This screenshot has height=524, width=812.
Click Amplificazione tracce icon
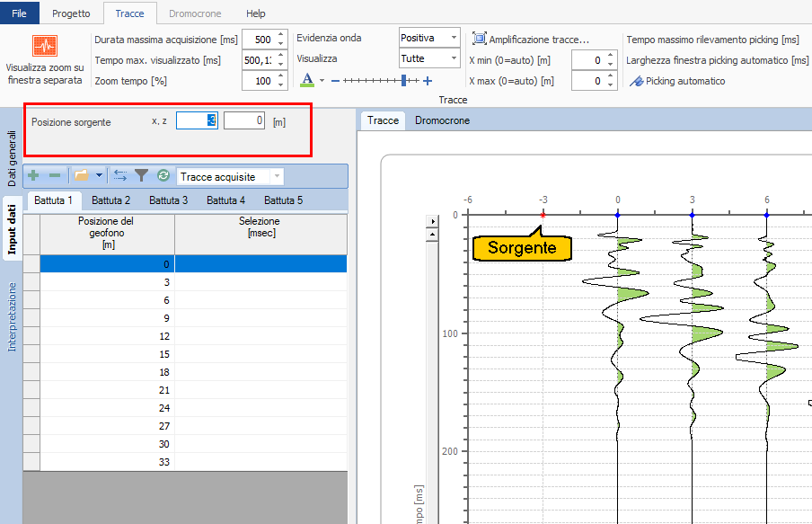pos(479,39)
